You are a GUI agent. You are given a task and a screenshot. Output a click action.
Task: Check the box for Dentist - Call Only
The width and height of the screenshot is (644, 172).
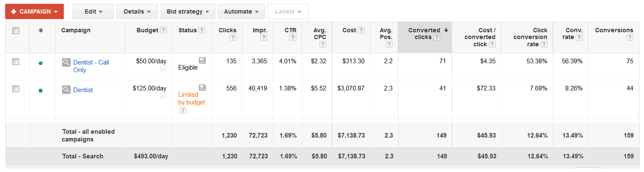[x=16, y=62]
